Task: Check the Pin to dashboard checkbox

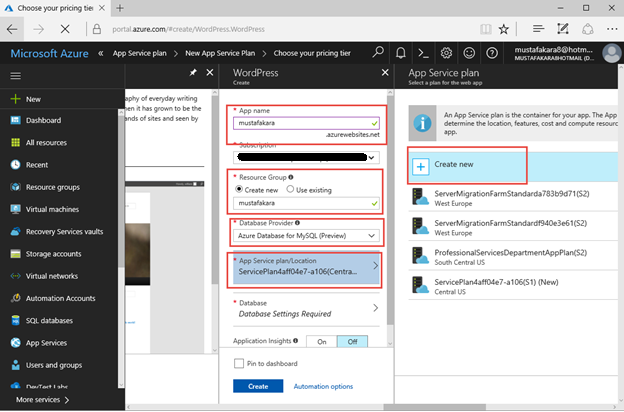Action: tap(239, 363)
